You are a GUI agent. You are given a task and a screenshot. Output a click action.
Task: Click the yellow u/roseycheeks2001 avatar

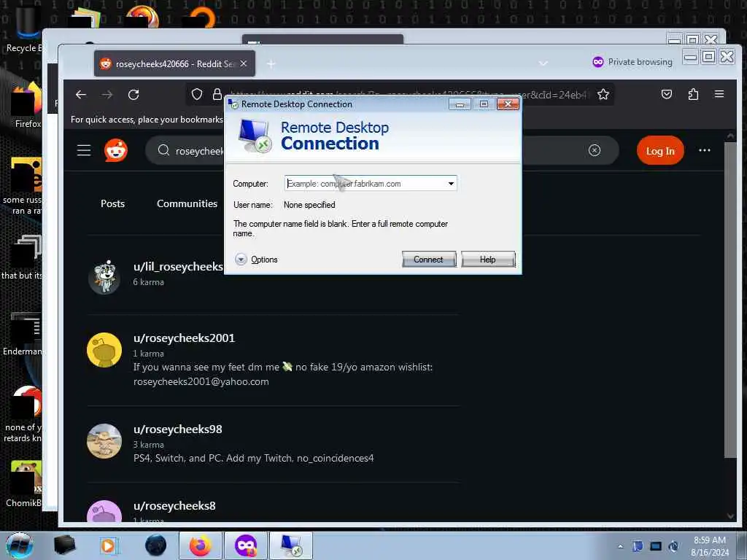coord(104,350)
